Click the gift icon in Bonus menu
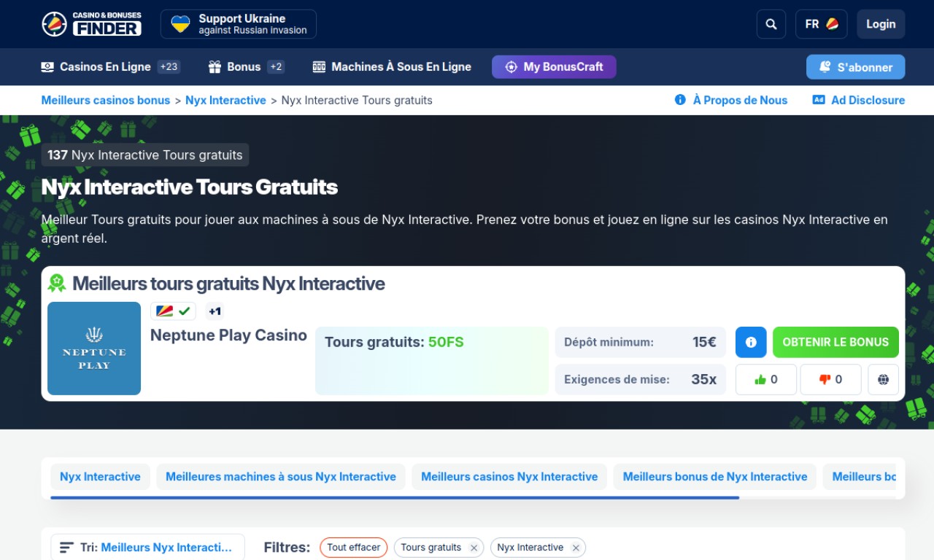Viewport: 934px width, 560px height. coord(215,66)
